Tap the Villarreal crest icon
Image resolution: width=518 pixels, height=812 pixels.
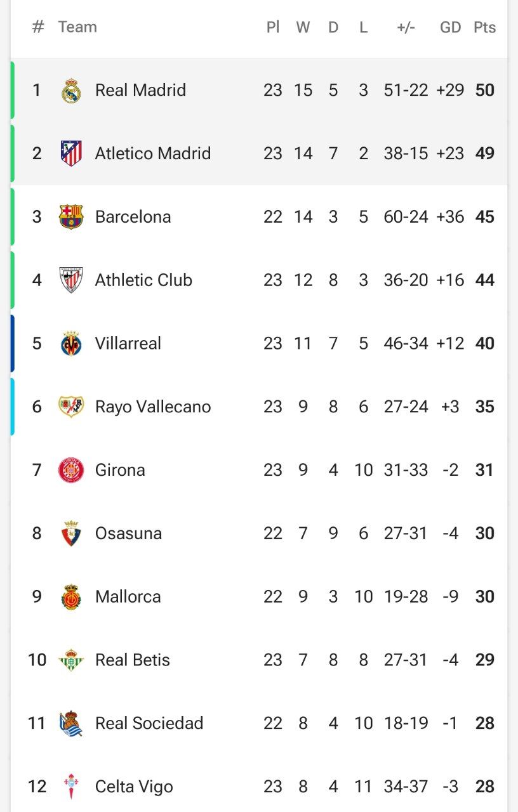pyautogui.click(x=71, y=343)
